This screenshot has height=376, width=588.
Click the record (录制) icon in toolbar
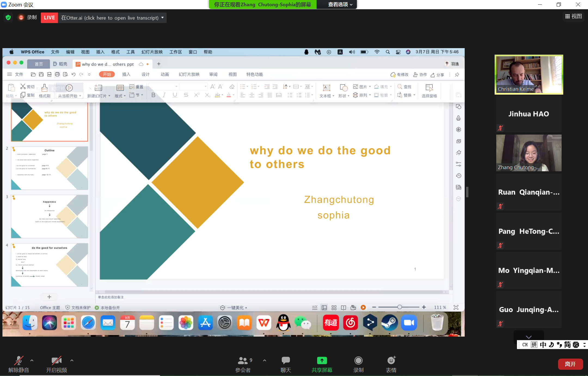358,361
